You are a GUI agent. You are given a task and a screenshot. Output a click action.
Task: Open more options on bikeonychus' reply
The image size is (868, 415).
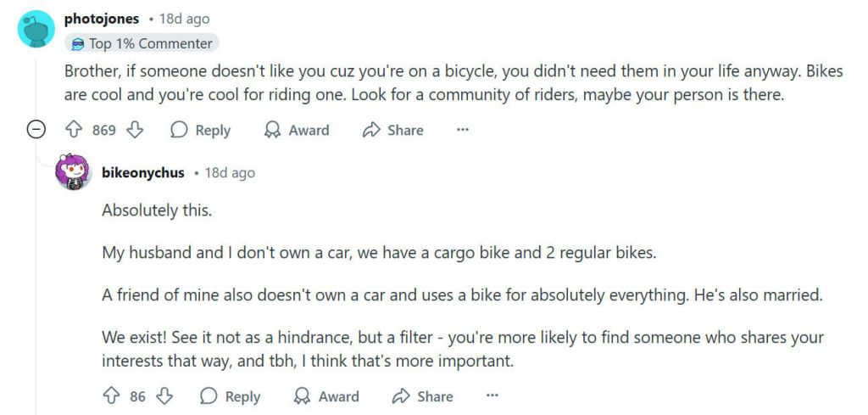[492, 396]
